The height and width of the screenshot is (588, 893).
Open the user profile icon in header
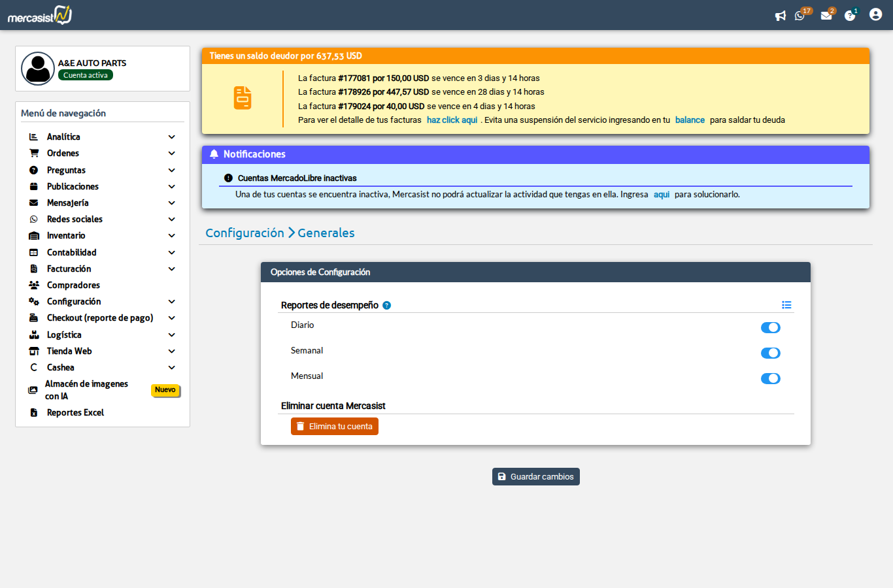coord(875,14)
